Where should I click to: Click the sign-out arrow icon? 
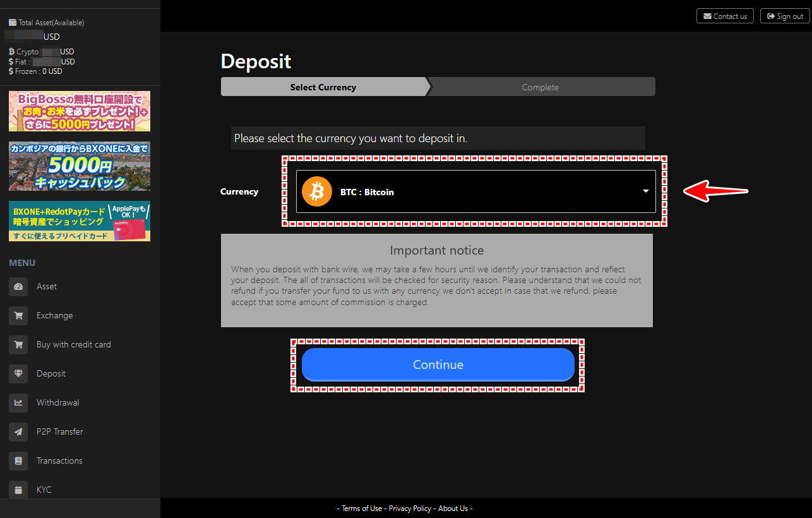(771, 16)
